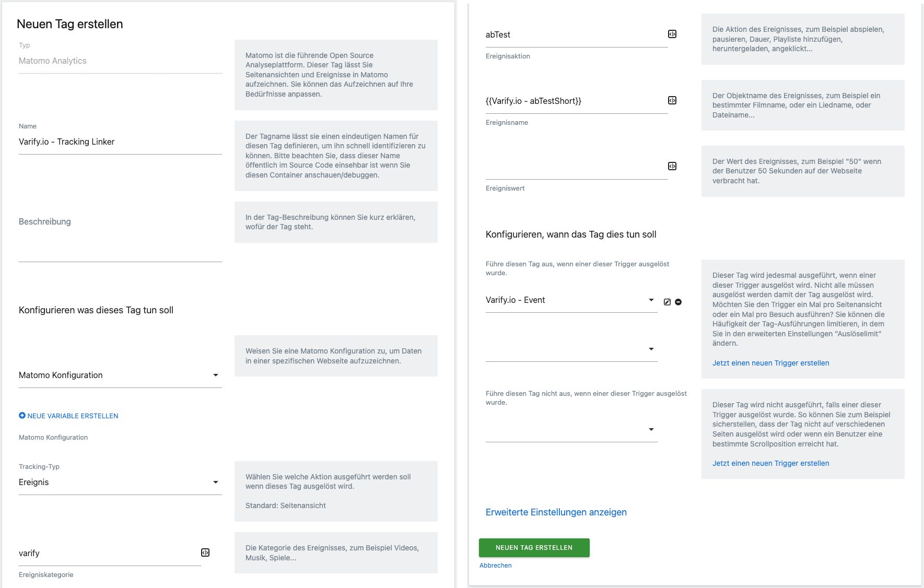
Task: Click Jetzt einen neuen Trigger erstellen under block triggers
Action: [x=770, y=463]
